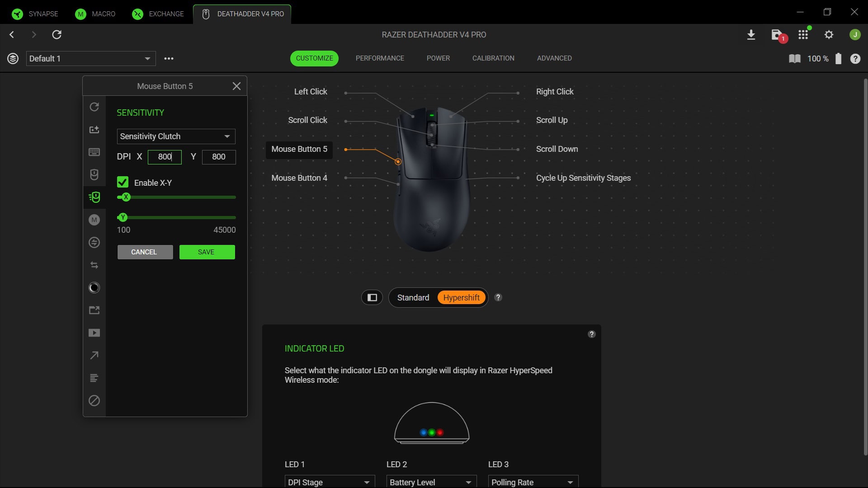The height and width of the screenshot is (488, 868).
Task: Click the Y sensitivity slider handle
Action: (x=123, y=217)
